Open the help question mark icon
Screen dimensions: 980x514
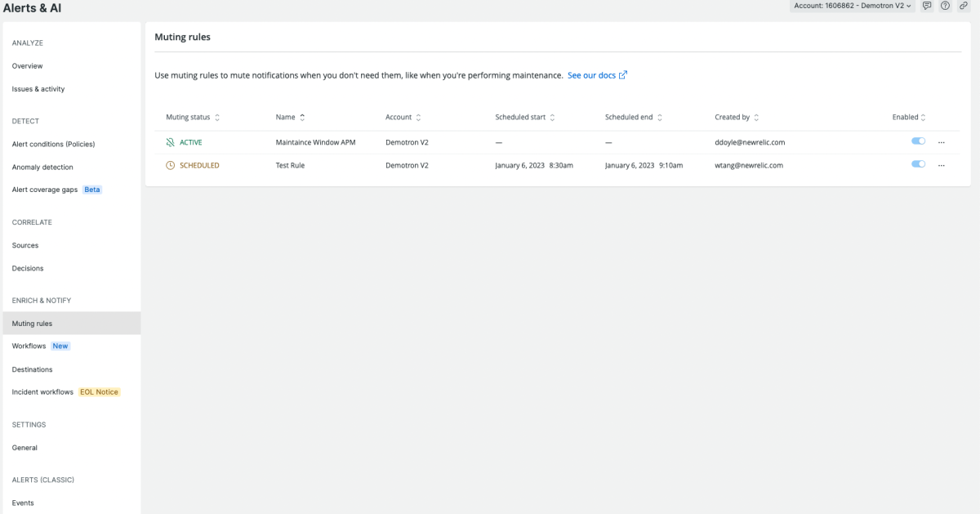pyautogui.click(x=945, y=6)
